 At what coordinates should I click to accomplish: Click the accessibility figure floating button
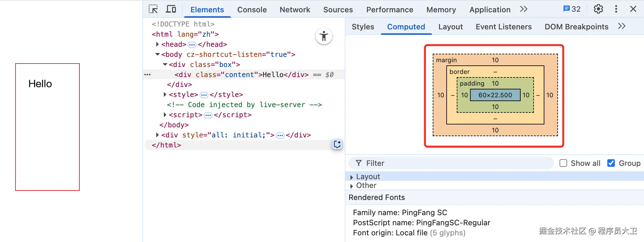pyautogui.click(x=324, y=36)
